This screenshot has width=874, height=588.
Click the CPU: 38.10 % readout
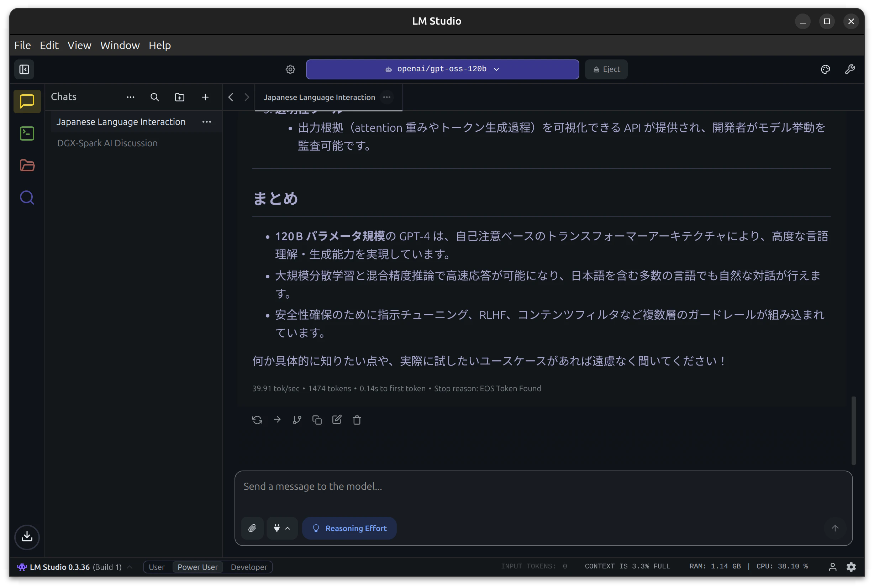[782, 566]
